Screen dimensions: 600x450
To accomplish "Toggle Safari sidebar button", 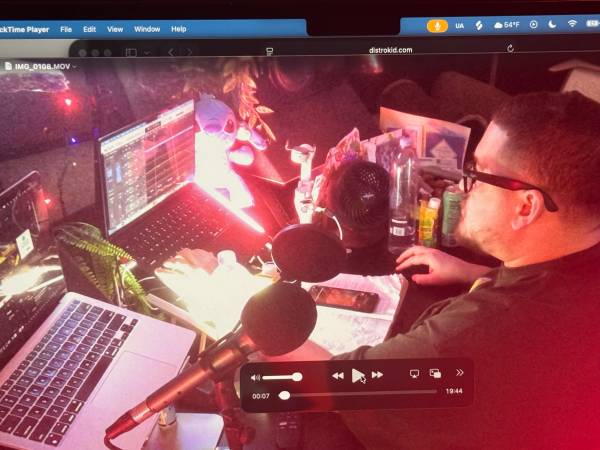I will [x=131, y=52].
